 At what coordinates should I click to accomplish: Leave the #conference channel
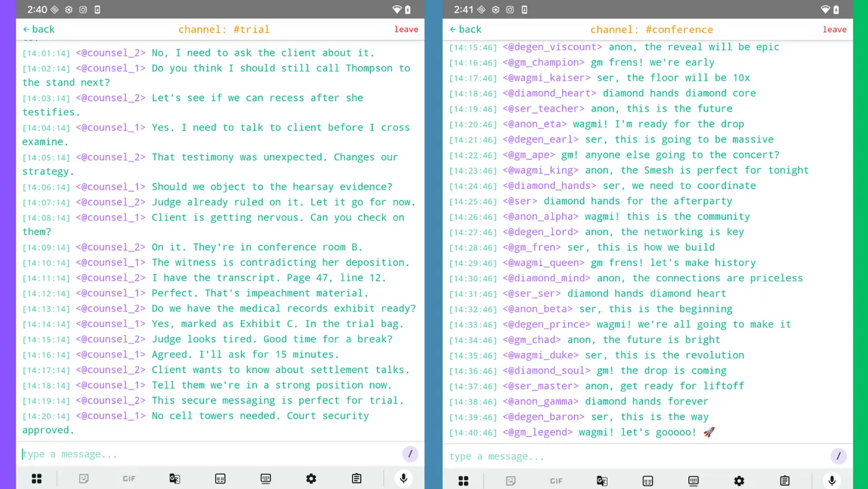click(835, 29)
